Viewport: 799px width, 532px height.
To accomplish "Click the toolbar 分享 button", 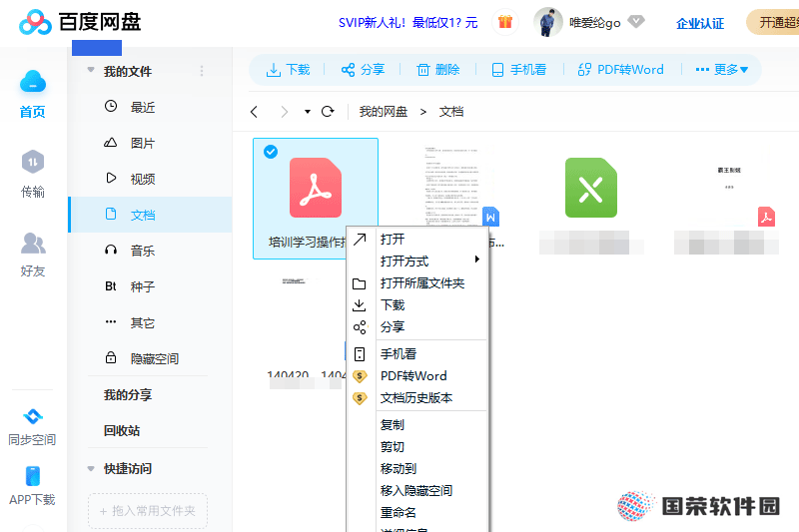I will (x=363, y=69).
